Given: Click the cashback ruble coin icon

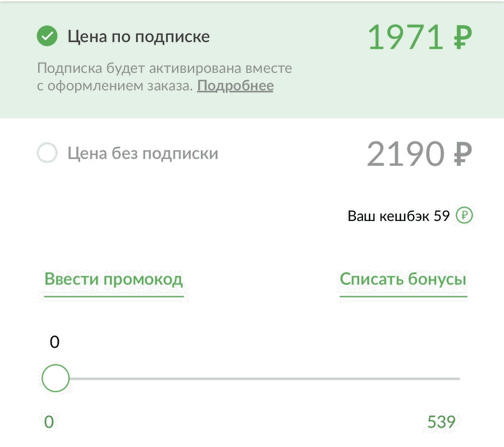Looking at the screenshot, I should pos(464,216).
